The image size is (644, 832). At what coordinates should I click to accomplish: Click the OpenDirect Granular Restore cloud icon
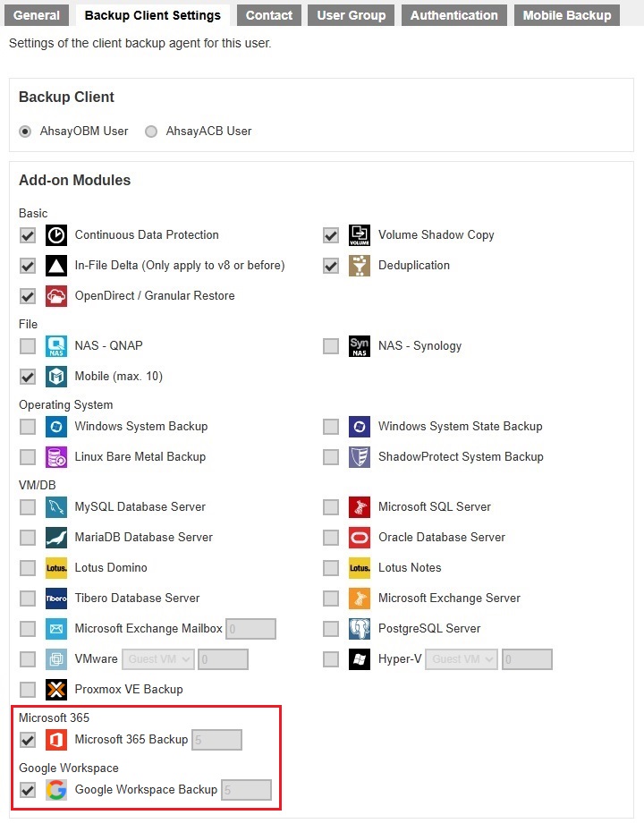(x=56, y=296)
